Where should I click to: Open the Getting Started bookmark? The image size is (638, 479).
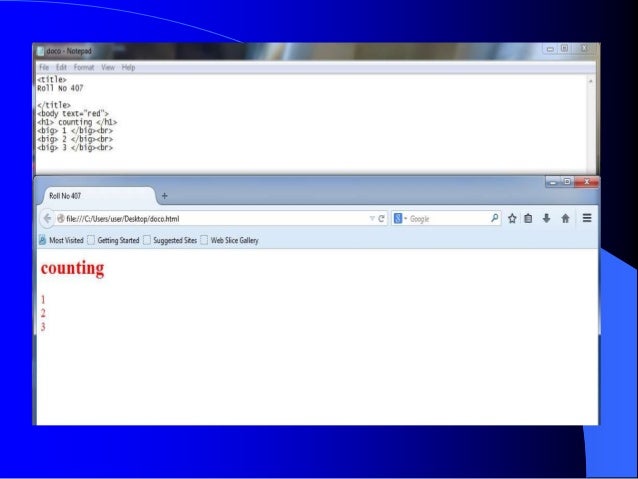[114, 240]
